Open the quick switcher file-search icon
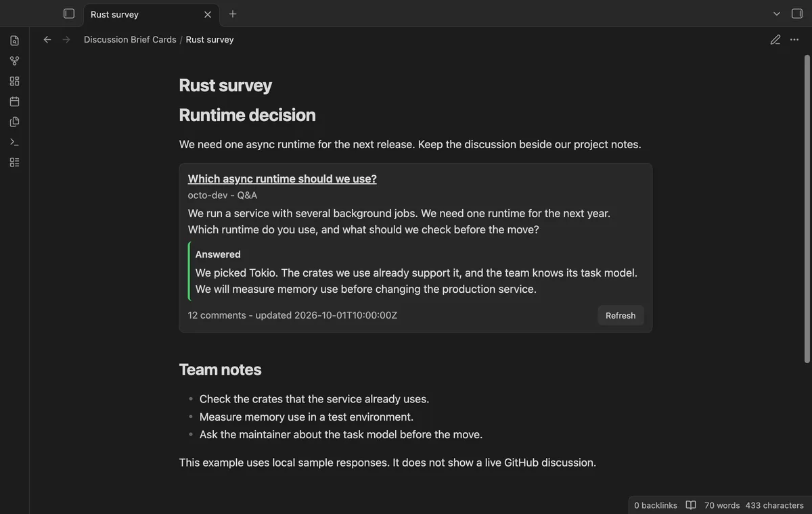812x514 pixels. (14, 41)
